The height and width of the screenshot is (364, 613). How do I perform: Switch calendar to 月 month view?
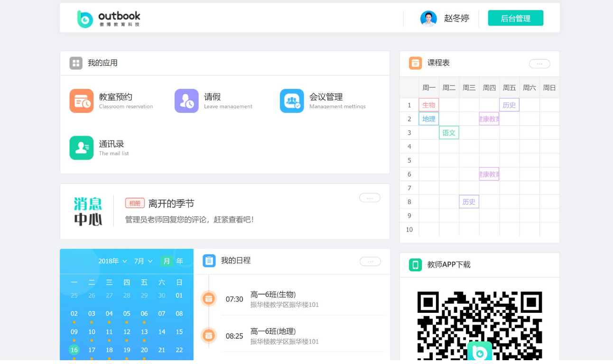166,261
